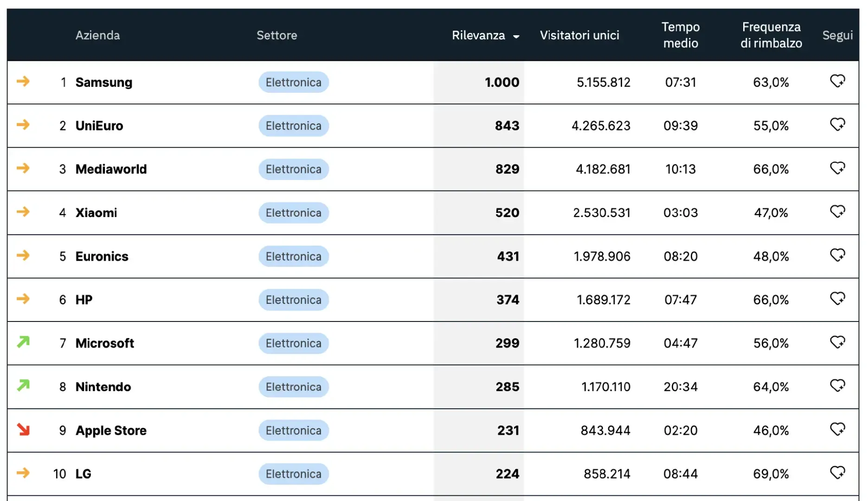Image resolution: width=868 pixels, height=501 pixels.
Task: Add Xiaomi to followed using its heart
Action: point(837,212)
